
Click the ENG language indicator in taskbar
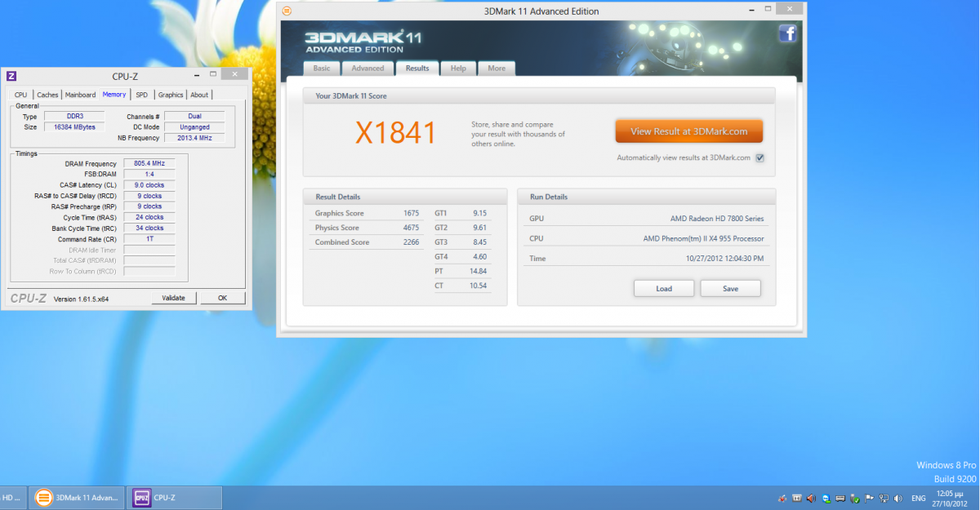(919, 499)
